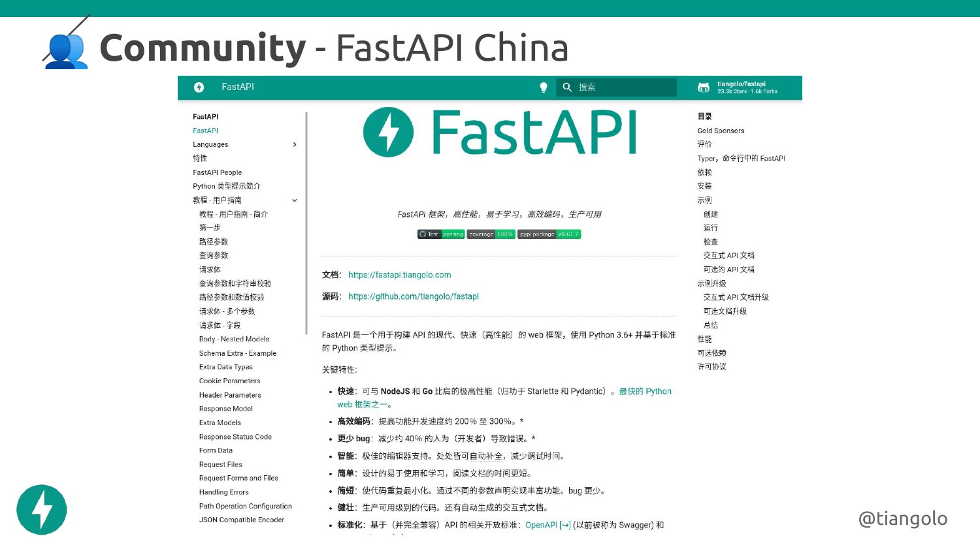This screenshot has height=551, width=980.
Task: Select FastAPI active page in sidebar
Action: point(205,131)
